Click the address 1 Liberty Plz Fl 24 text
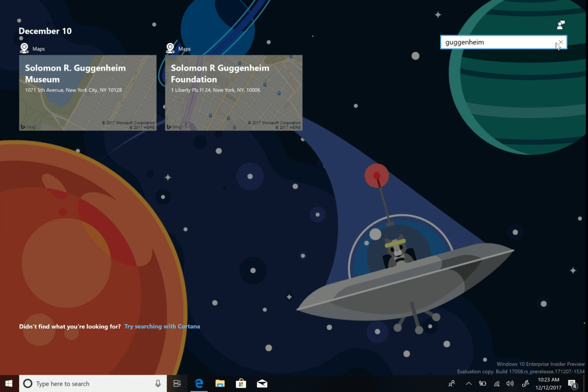Screen dimensions: 588x392 pyautogui.click(x=216, y=90)
